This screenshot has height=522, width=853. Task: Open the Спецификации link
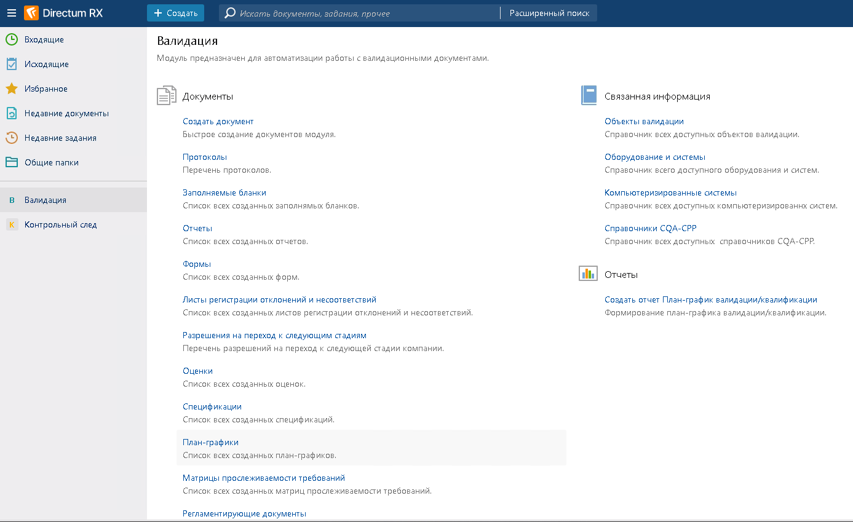pos(212,406)
